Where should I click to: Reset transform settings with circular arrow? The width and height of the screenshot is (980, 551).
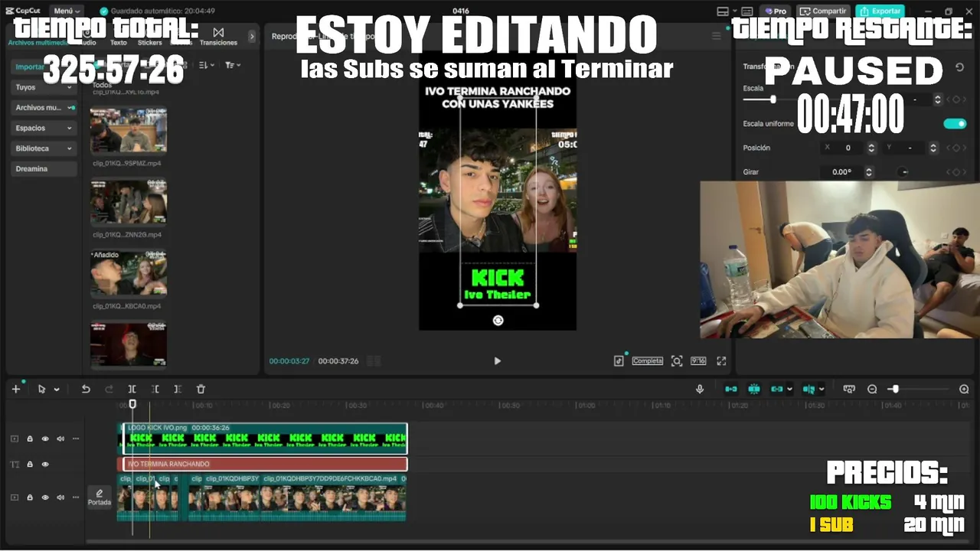pos(959,67)
